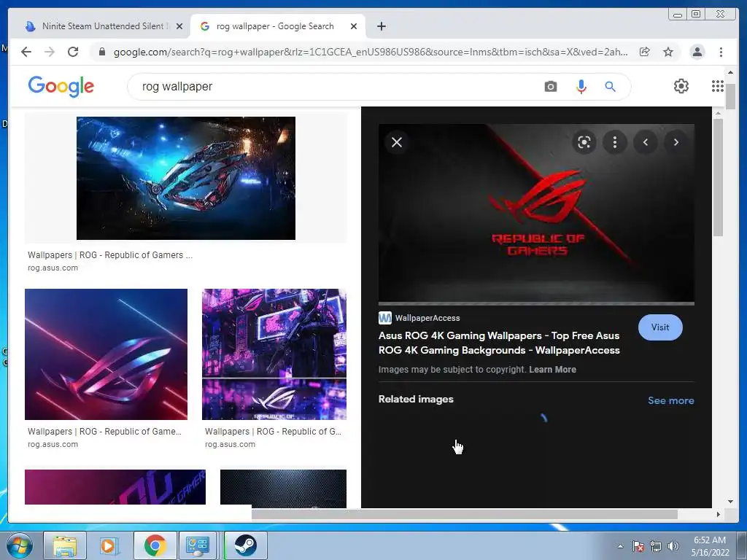
Task: Show next image in preview
Action: coord(676,142)
